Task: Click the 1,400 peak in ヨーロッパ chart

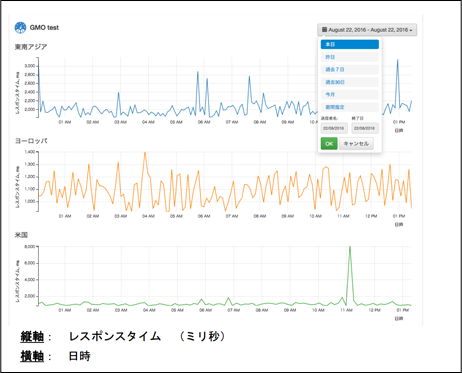Action: coord(145,153)
